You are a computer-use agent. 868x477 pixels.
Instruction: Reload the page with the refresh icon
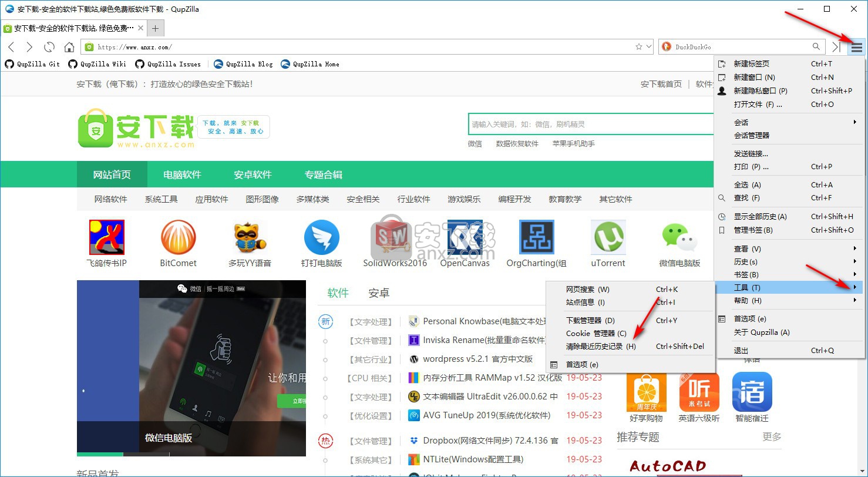point(49,47)
